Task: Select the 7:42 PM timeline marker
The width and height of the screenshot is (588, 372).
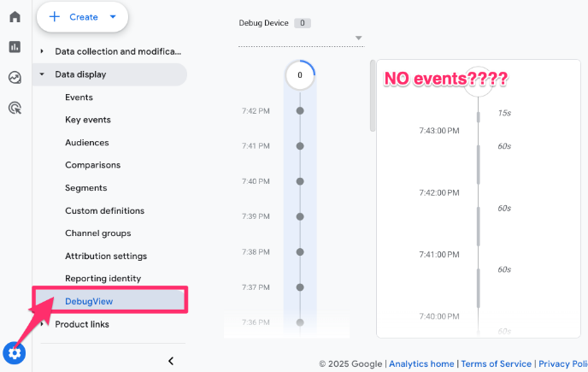Action: click(300, 110)
